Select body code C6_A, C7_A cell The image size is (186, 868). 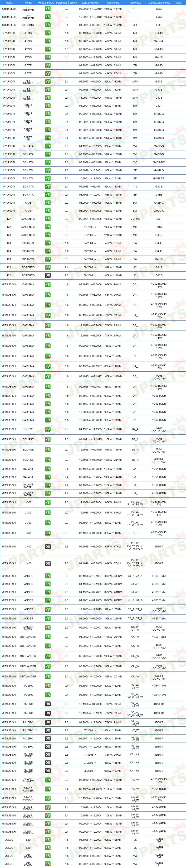[135, 576]
